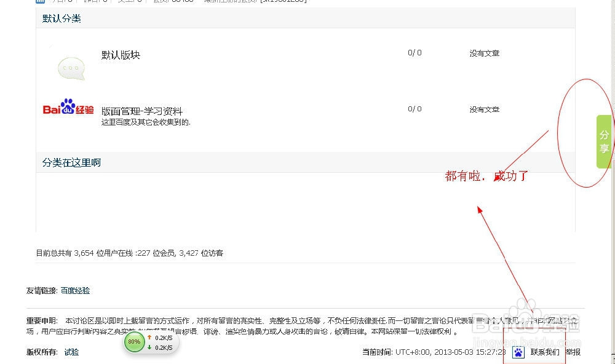
Task: Click the blue calendar icon top-left
Action: tap(41, 1)
